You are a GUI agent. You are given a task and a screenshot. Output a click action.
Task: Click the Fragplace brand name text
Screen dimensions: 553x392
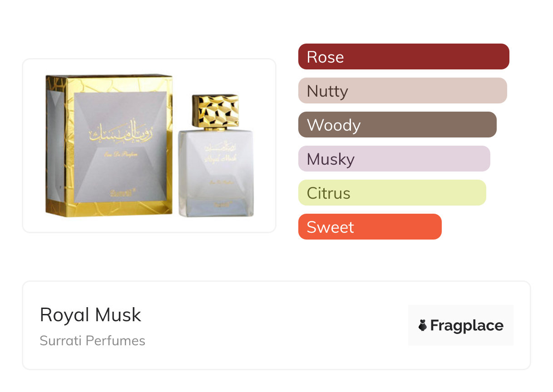click(x=467, y=326)
